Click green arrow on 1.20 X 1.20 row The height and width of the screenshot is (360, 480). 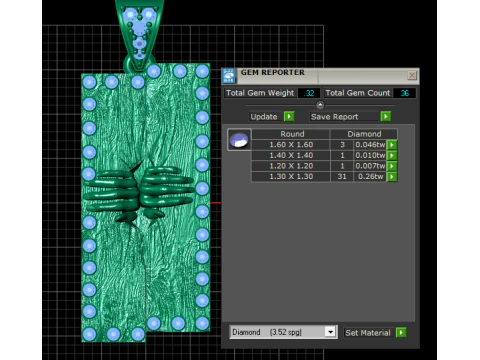point(392,166)
